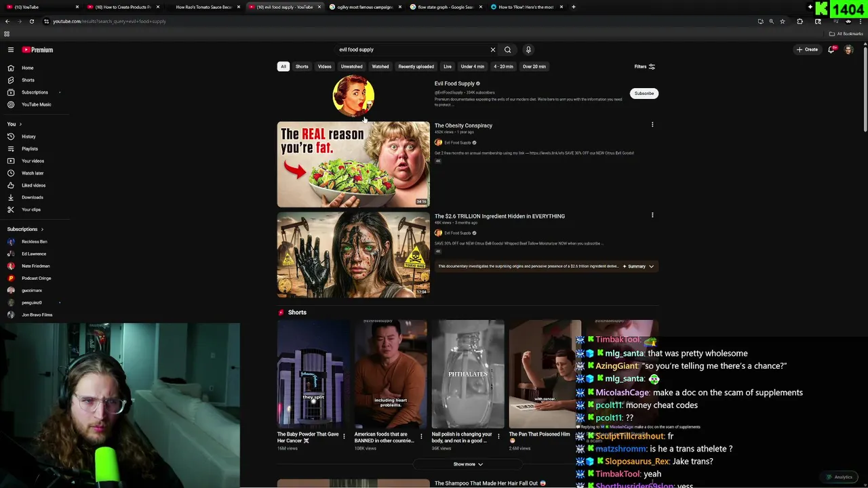Click the Create button
The height and width of the screenshot is (488, 868).
808,49
